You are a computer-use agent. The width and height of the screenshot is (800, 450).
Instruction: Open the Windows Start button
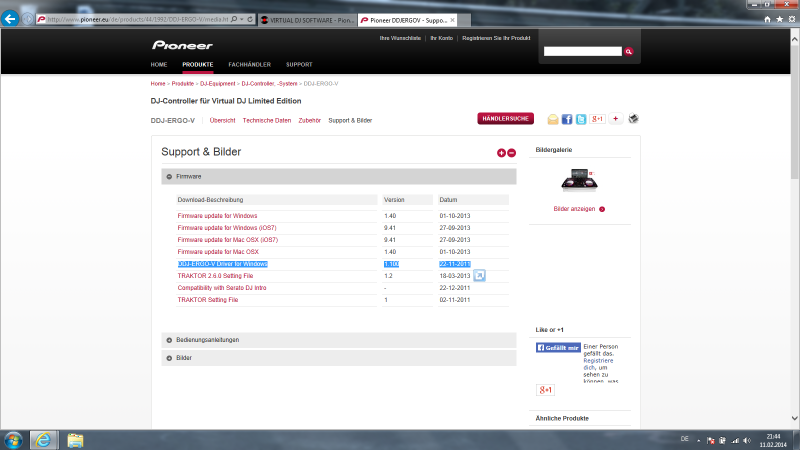pyautogui.click(x=13, y=440)
